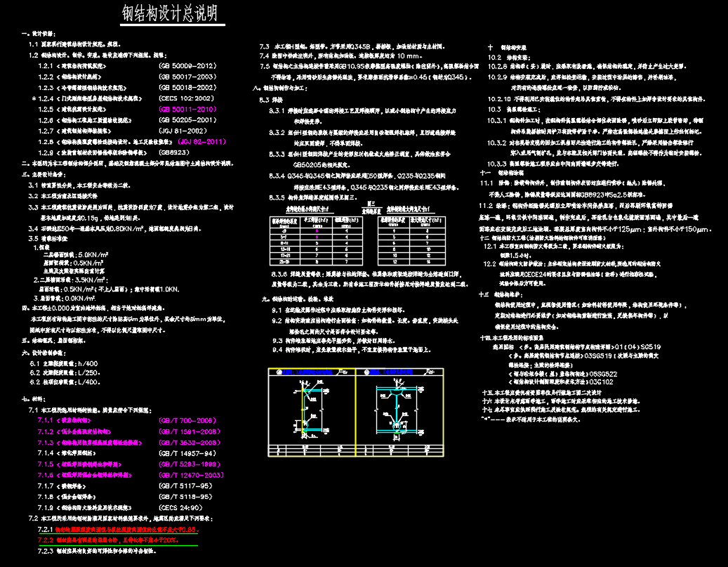Click the left weld size table
This screenshot has width=728, height=567.
pyautogui.click(x=316, y=240)
